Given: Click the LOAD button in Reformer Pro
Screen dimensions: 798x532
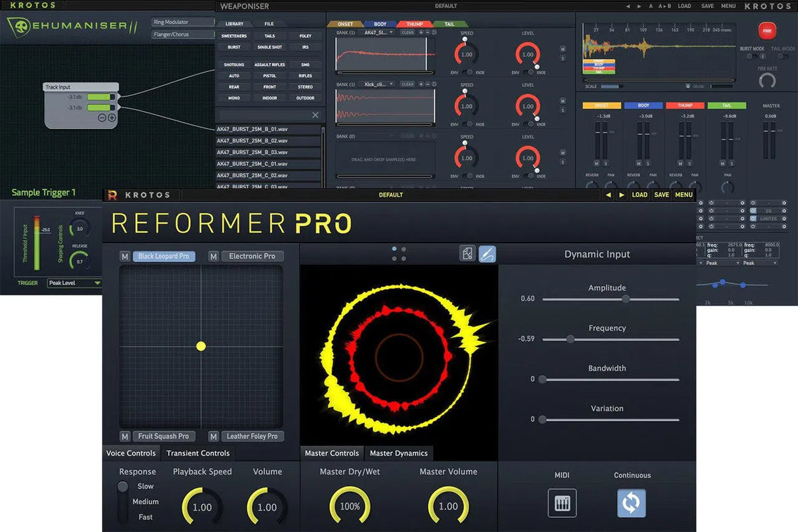Looking at the screenshot, I should tap(640, 195).
